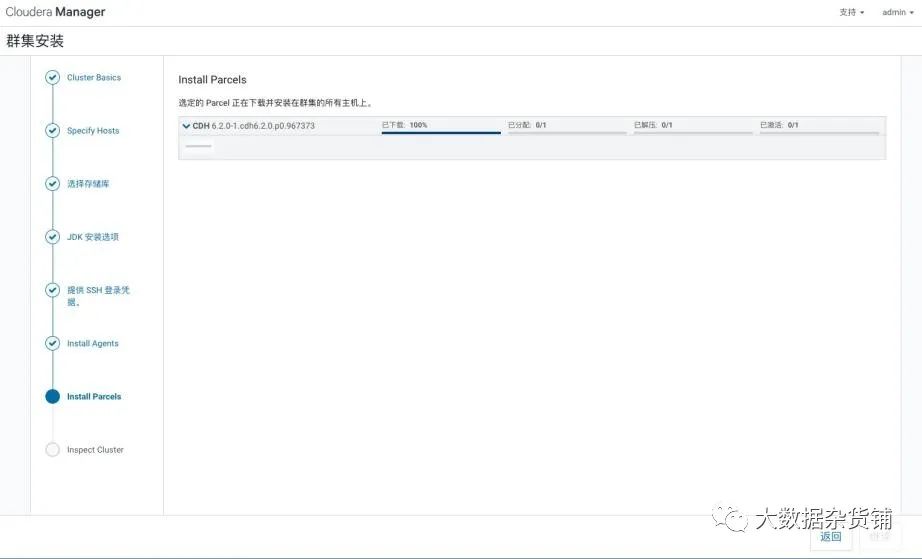Click the Install Agents step checkmark icon
The height and width of the screenshot is (559, 922).
(x=52, y=343)
